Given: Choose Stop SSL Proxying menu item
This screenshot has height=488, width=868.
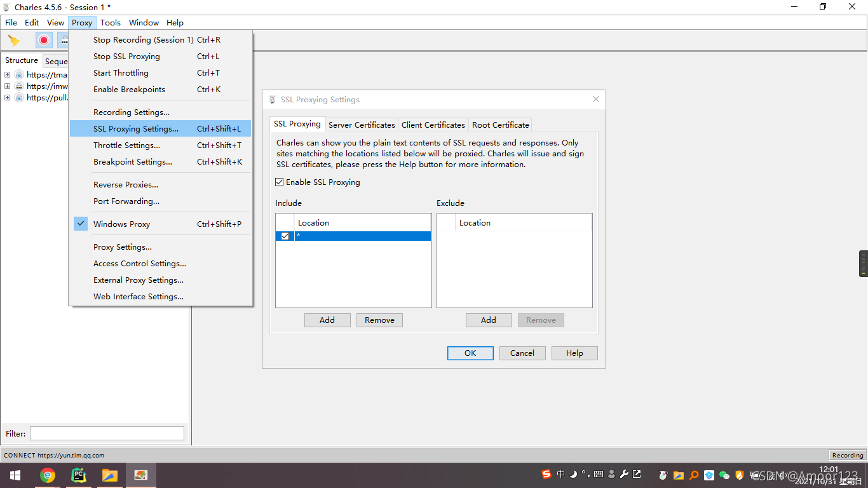Looking at the screenshot, I should (161, 56).
